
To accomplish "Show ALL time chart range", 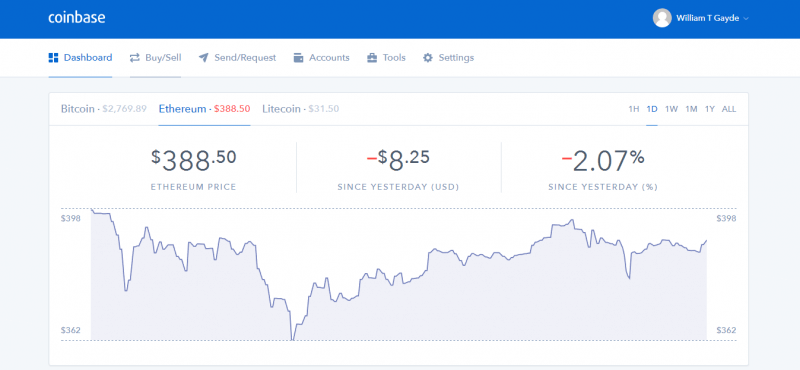I will tap(729, 109).
